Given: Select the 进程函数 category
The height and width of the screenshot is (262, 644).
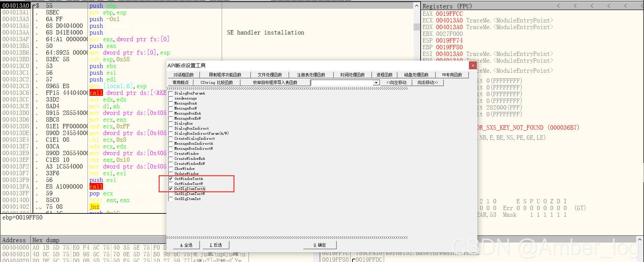Looking at the screenshot, I should point(384,75).
